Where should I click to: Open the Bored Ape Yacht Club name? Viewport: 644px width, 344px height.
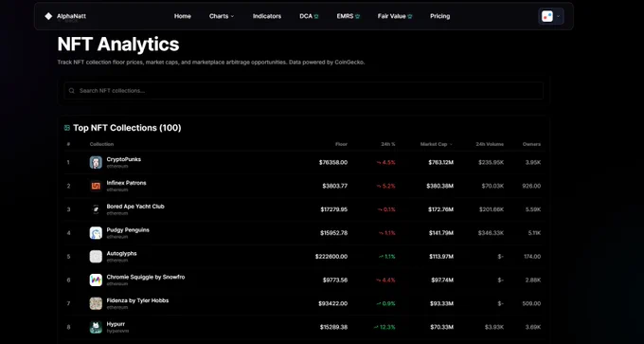[135, 207]
